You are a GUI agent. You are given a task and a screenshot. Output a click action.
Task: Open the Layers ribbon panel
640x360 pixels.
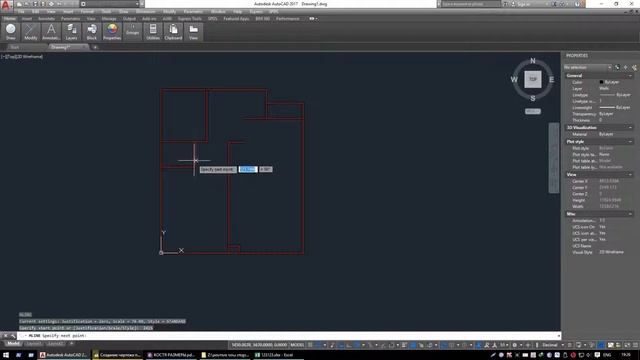coord(71,32)
